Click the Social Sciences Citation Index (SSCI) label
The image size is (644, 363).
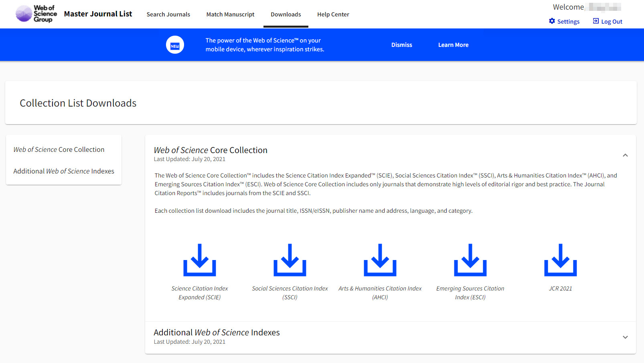tap(290, 293)
